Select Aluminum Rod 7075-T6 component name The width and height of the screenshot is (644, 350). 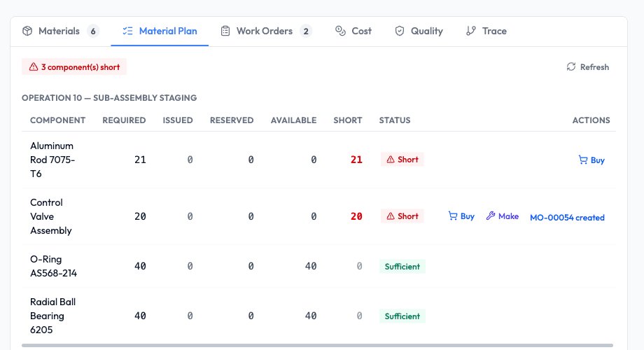tap(52, 160)
